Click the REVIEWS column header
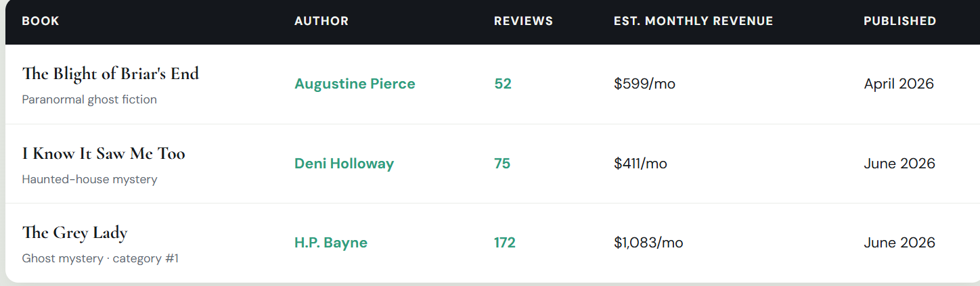The image size is (980, 286). click(x=523, y=21)
